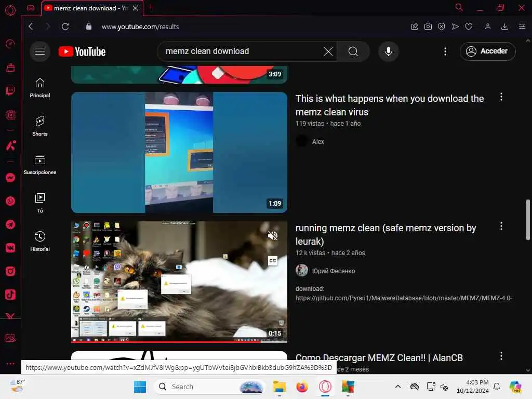Viewport: 532px width, 399px height.
Task: Click the page vertical scrollbar
Action: click(x=528, y=220)
